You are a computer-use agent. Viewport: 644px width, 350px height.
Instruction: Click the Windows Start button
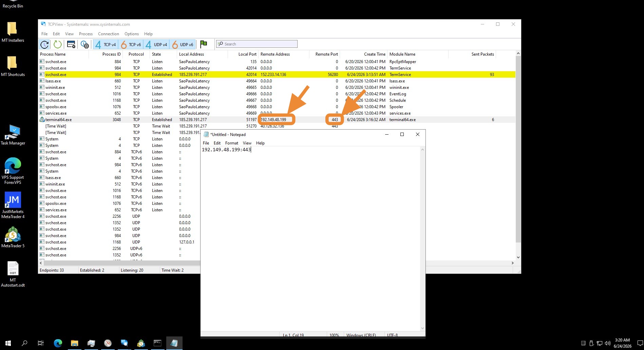8,343
